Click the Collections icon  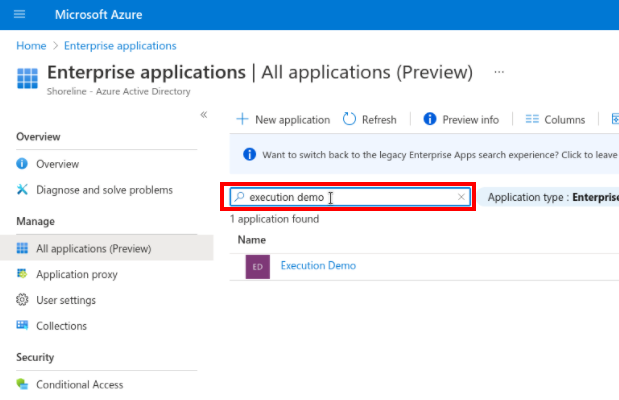tap(22, 325)
